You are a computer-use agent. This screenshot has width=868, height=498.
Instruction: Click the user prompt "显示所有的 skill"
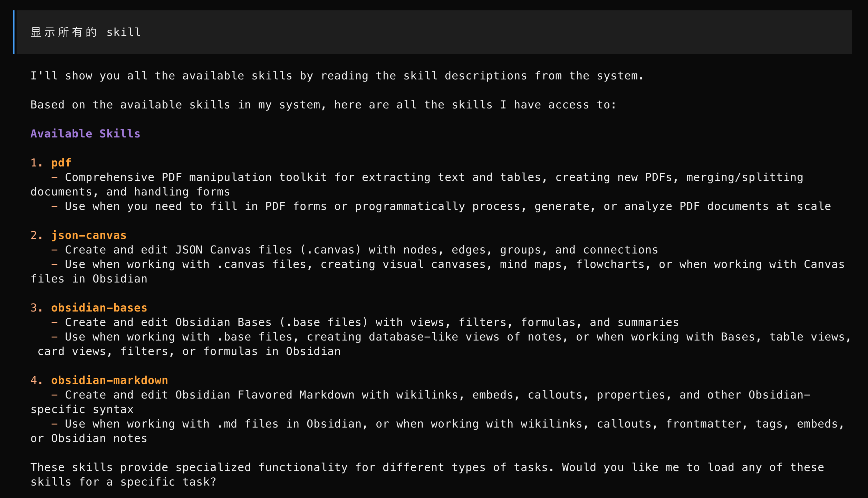[86, 32]
